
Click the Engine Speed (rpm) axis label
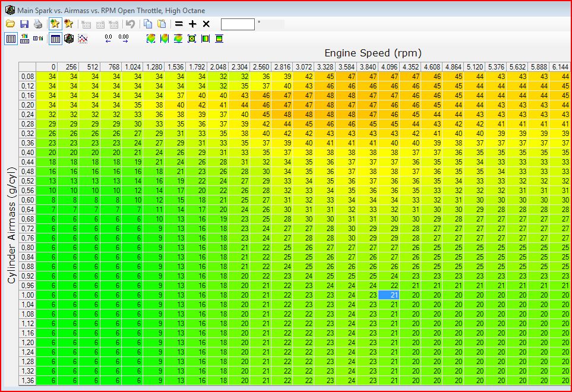(373, 53)
